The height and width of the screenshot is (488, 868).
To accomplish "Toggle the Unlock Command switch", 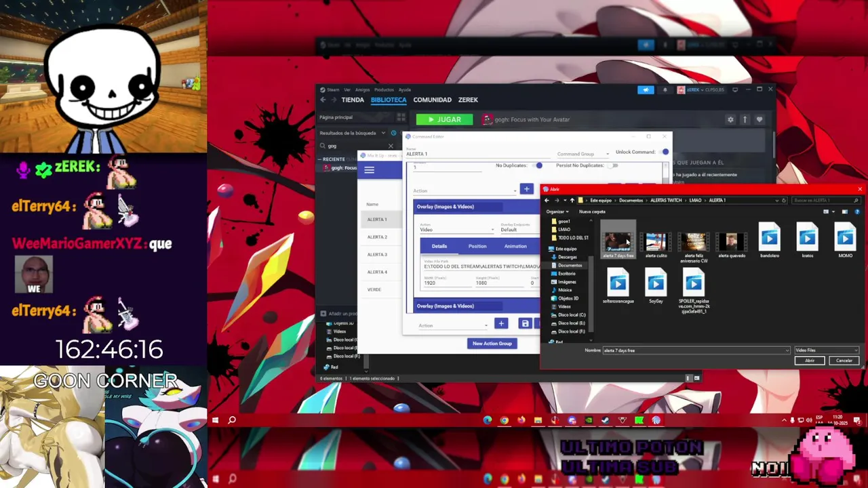I will (665, 152).
